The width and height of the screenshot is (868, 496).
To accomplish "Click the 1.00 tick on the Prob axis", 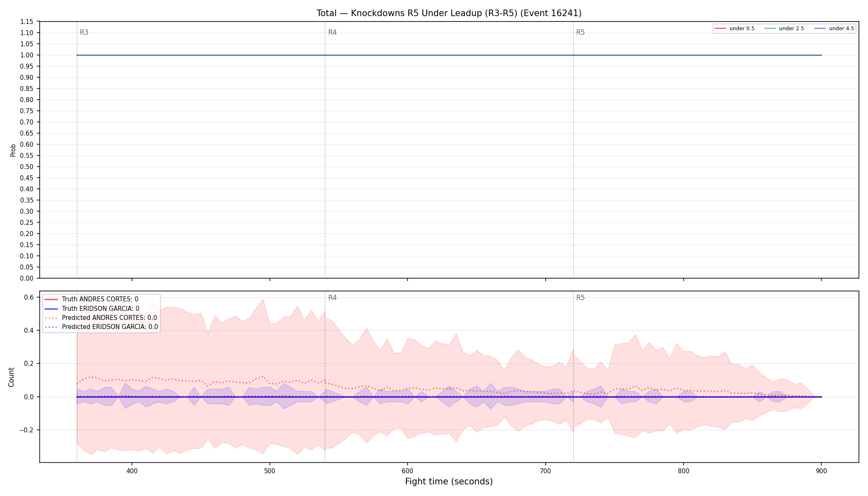I will [27, 55].
